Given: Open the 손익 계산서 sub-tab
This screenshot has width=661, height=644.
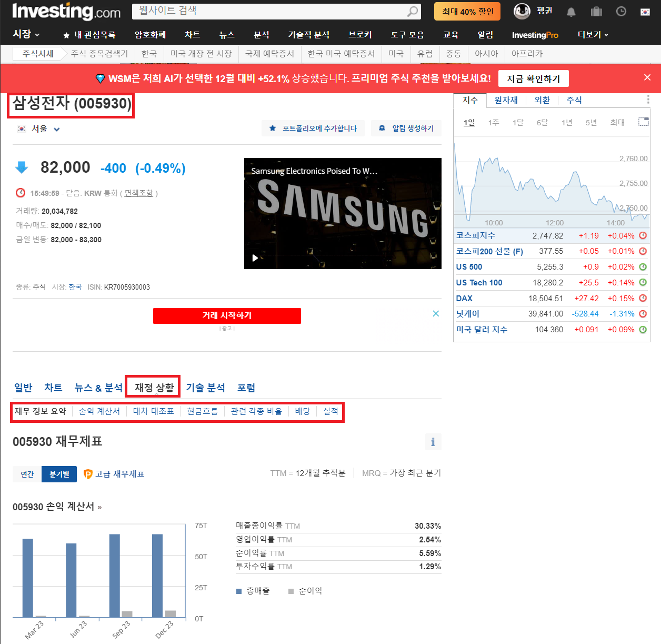Looking at the screenshot, I should coord(99,411).
